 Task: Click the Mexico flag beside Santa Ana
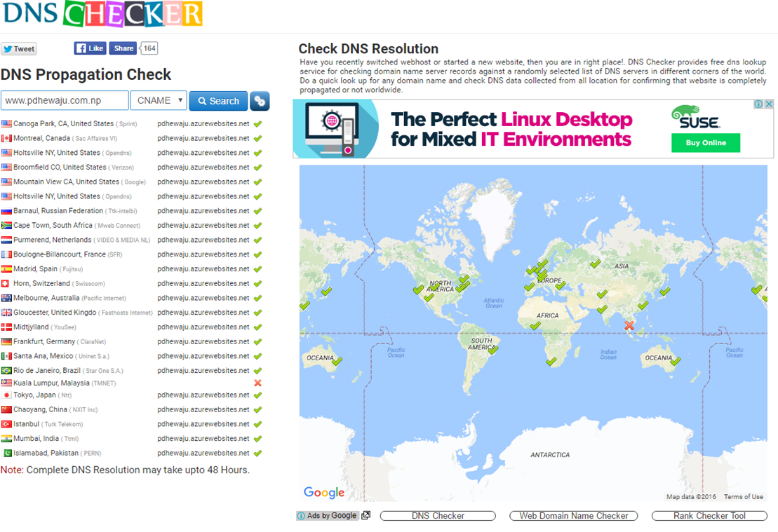tap(6, 356)
